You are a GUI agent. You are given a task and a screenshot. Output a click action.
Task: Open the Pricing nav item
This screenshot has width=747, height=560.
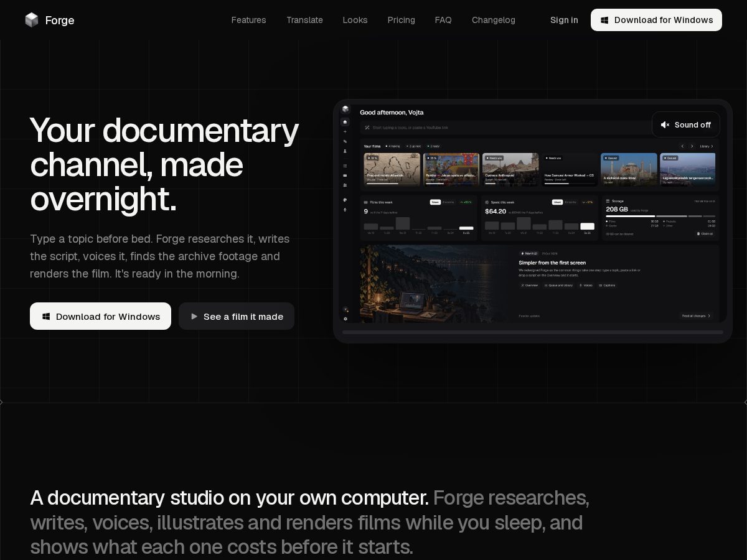401,20
